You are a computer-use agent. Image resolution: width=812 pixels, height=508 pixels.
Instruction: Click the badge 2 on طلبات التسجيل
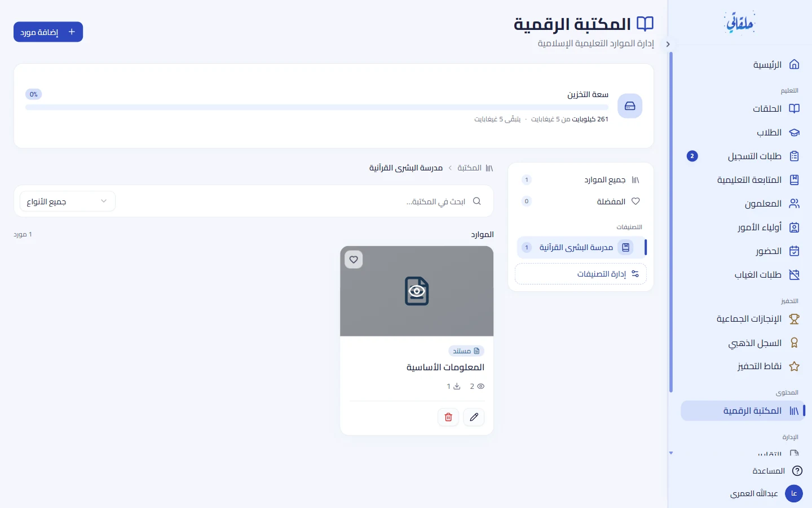692,156
